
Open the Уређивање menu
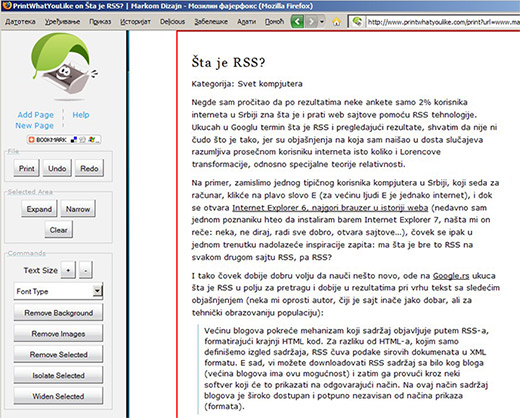(x=62, y=22)
